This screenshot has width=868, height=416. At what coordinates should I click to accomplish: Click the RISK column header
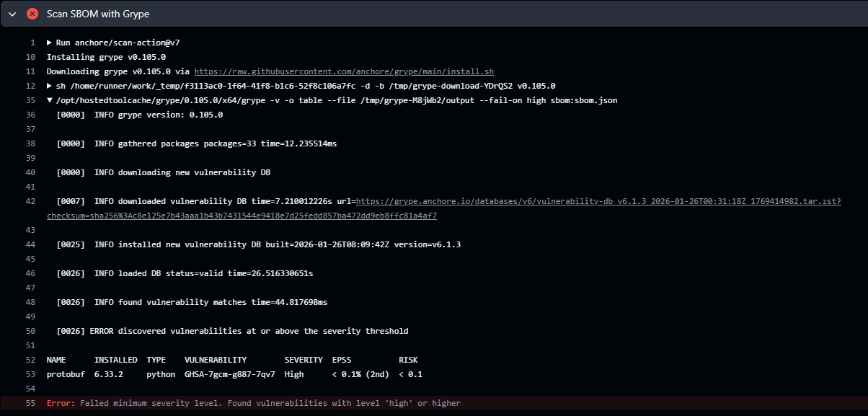408,360
